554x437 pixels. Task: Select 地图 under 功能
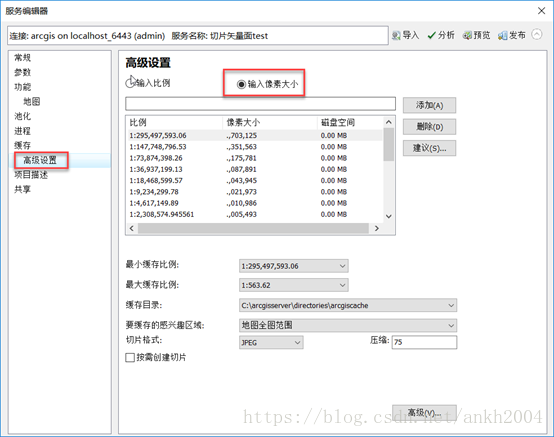pyautogui.click(x=32, y=102)
